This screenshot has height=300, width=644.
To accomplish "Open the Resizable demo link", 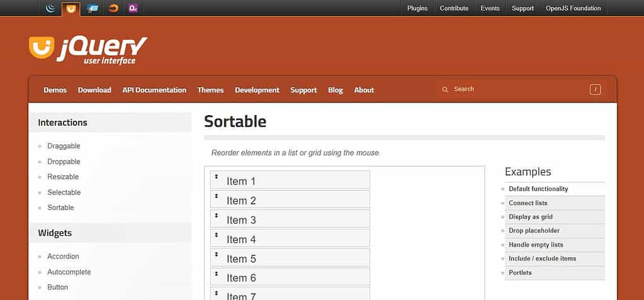I will [x=63, y=177].
